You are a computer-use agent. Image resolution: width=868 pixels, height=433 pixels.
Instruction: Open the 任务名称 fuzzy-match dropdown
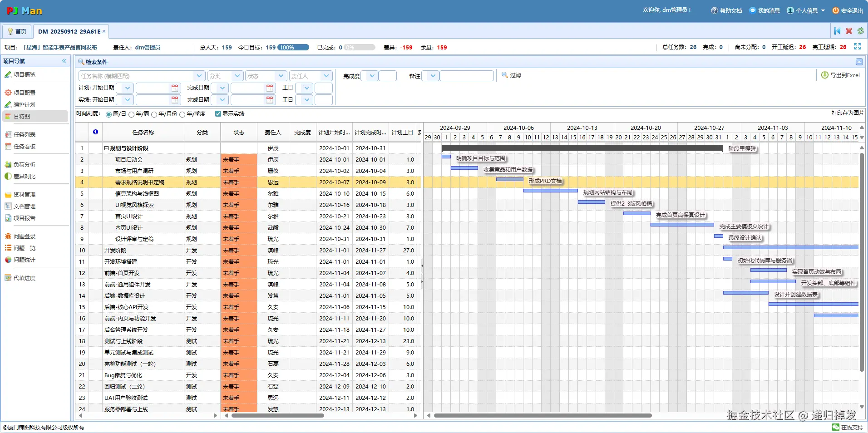pyautogui.click(x=199, y=76)
